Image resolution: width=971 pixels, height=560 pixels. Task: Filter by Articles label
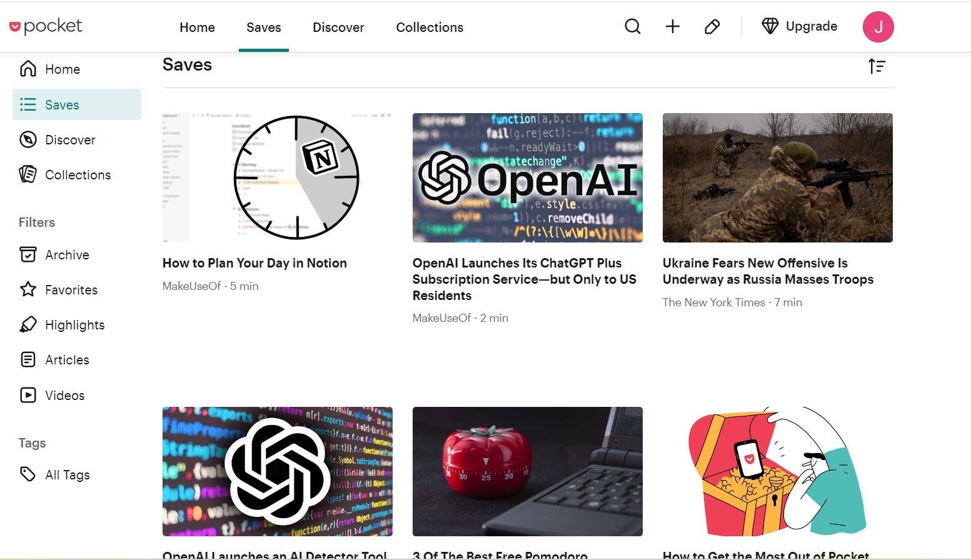point(67,359)
